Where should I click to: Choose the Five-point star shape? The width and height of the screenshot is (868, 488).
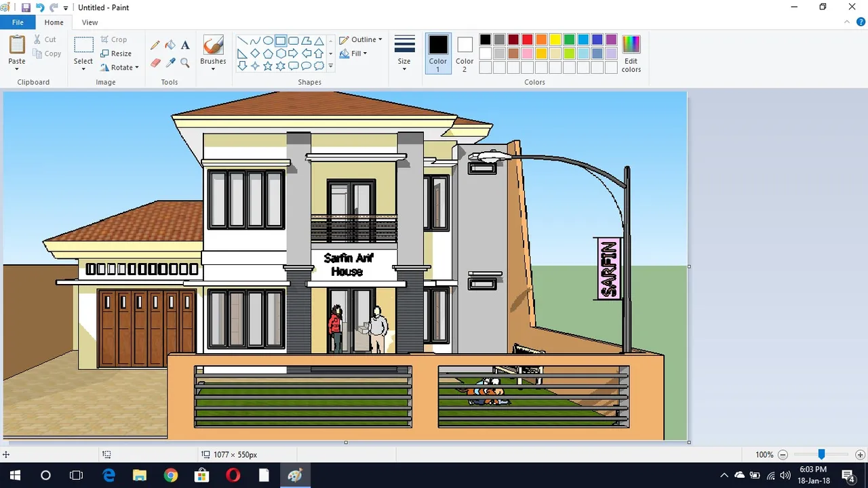coord(268,66)
